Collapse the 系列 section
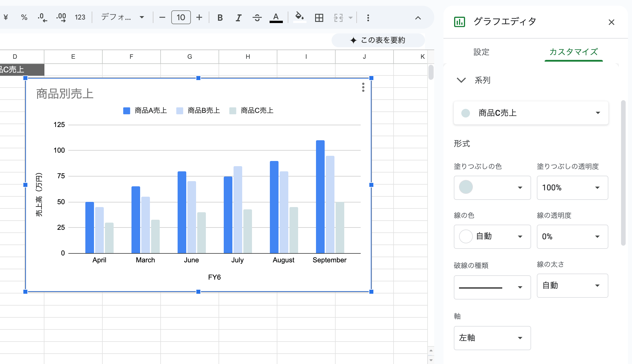The width and height of the screenshot is (632, 364). point(461,80)
